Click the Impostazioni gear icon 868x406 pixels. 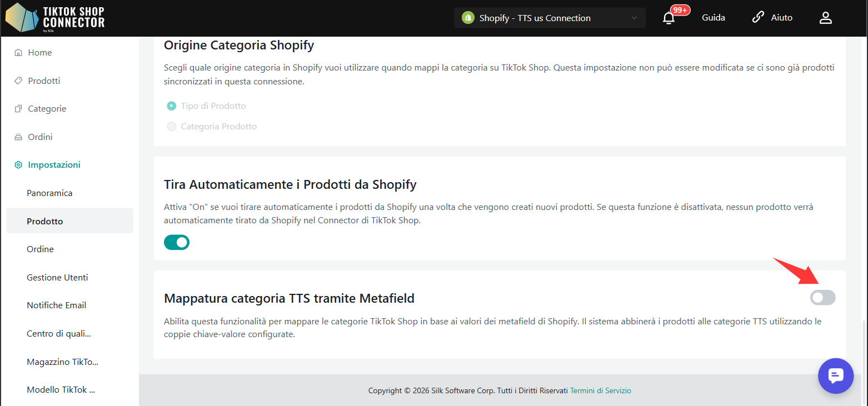click(x=18, y=165)
